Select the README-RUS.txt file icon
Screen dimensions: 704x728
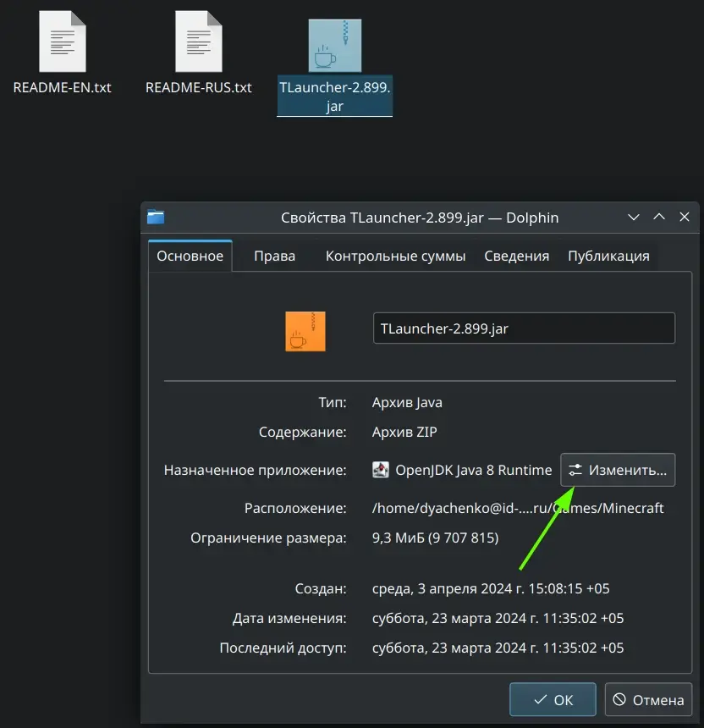(199, 41)
